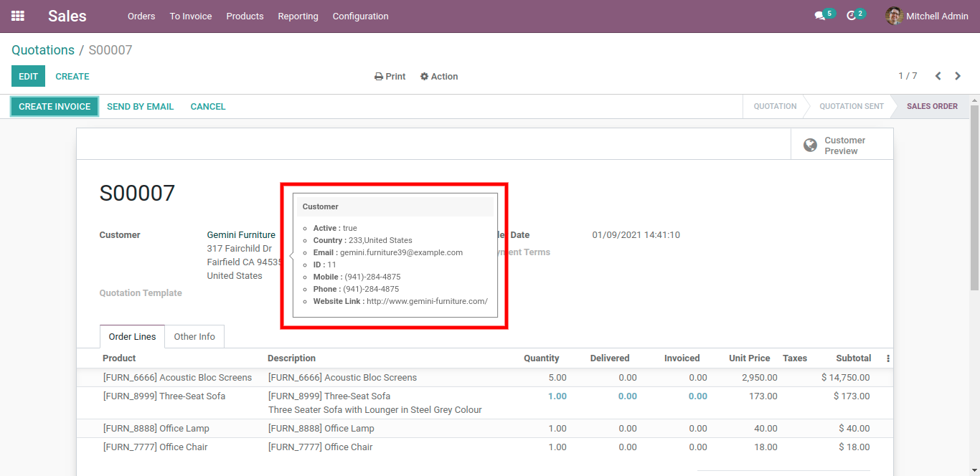
Task: Go to the previous record arrow
Action: (938, 76)
